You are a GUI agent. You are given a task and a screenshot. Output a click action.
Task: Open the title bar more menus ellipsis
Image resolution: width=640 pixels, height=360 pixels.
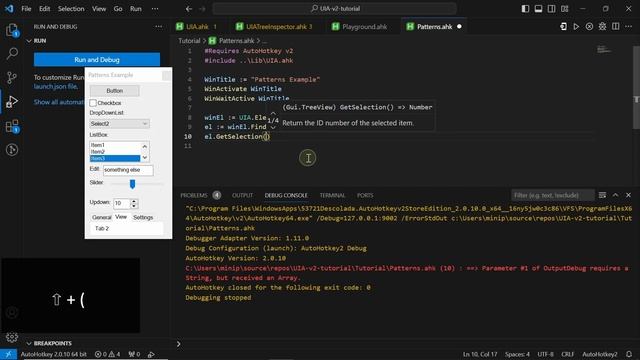coord(155,9)
